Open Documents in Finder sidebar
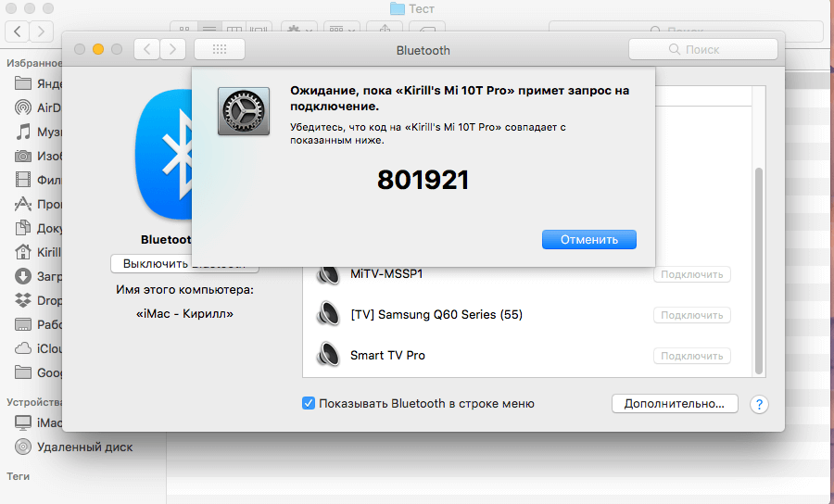 (37, 228)
